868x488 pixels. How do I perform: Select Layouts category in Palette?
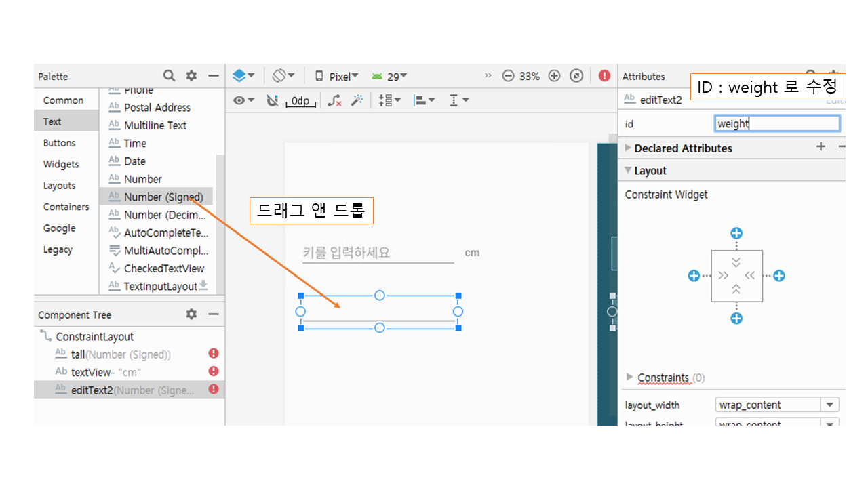pos(60,186)
